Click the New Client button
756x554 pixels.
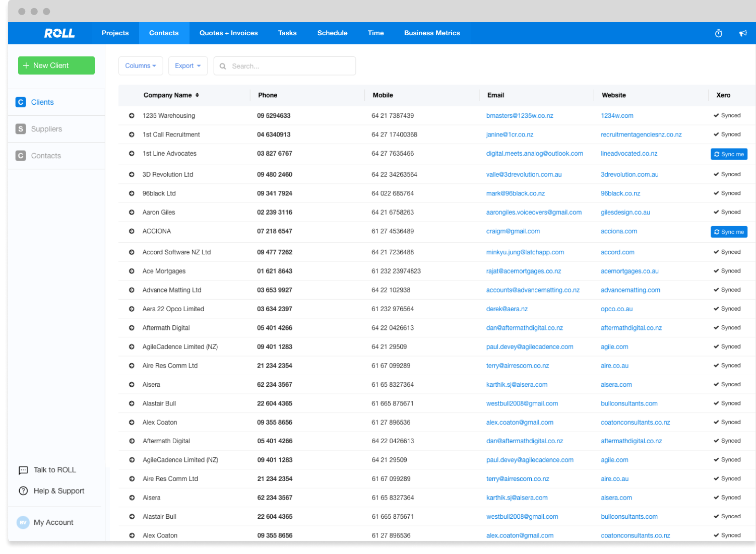point(56,65)
